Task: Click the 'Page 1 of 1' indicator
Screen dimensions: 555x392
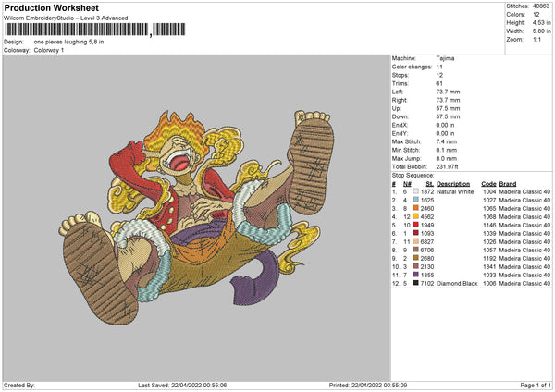Action: (536, 386)
